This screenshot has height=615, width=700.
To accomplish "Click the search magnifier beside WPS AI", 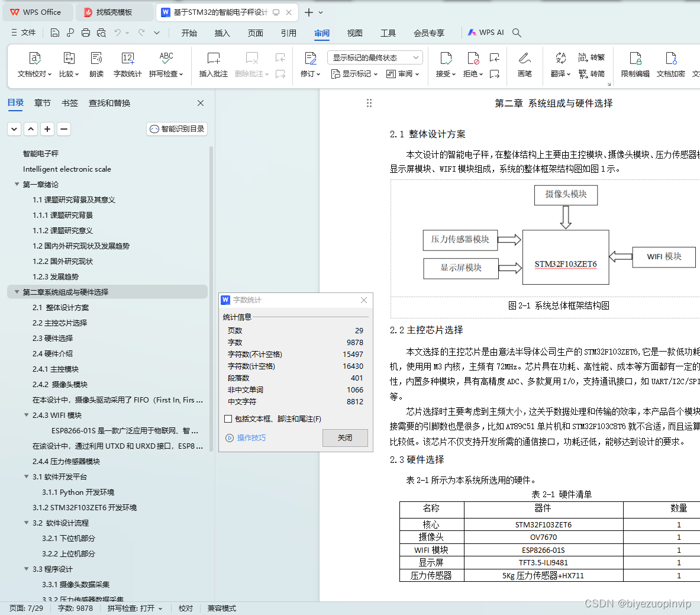I will [517, 33].
